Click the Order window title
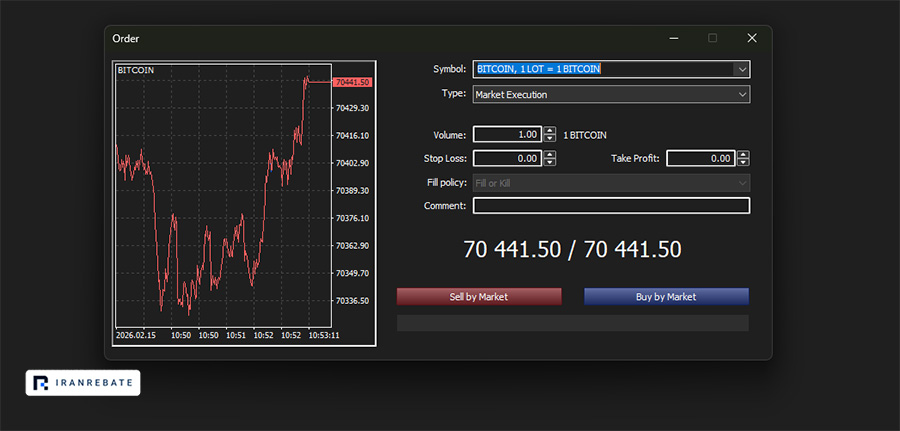The image size is (900, 431). [x=126, y=38]
